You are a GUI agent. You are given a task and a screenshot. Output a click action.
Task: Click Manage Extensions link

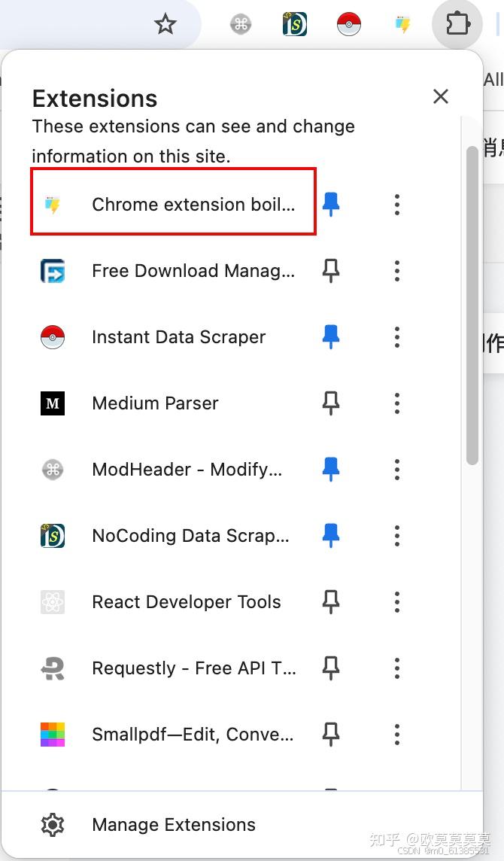click(173, 825)
